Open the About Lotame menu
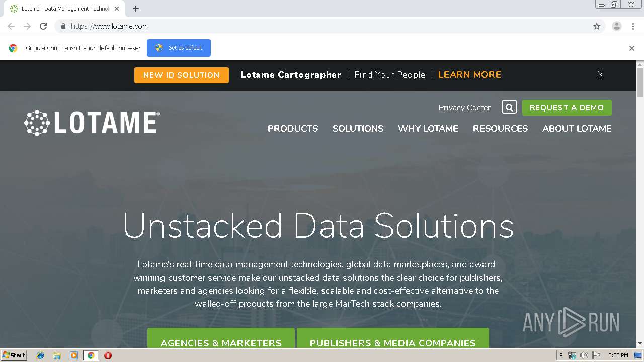Viewport: 644px width, 362px height. [577, 129]
